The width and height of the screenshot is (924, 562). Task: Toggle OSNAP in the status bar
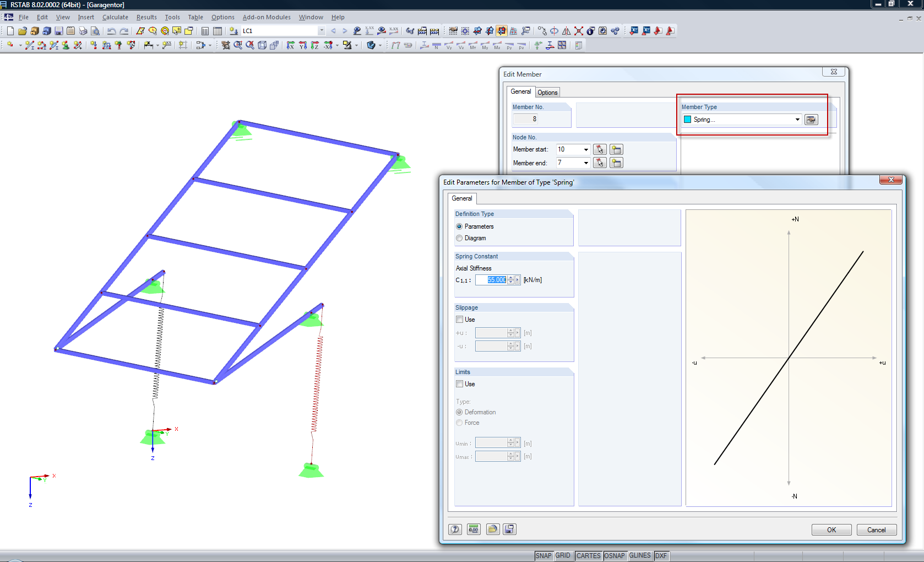615,556
